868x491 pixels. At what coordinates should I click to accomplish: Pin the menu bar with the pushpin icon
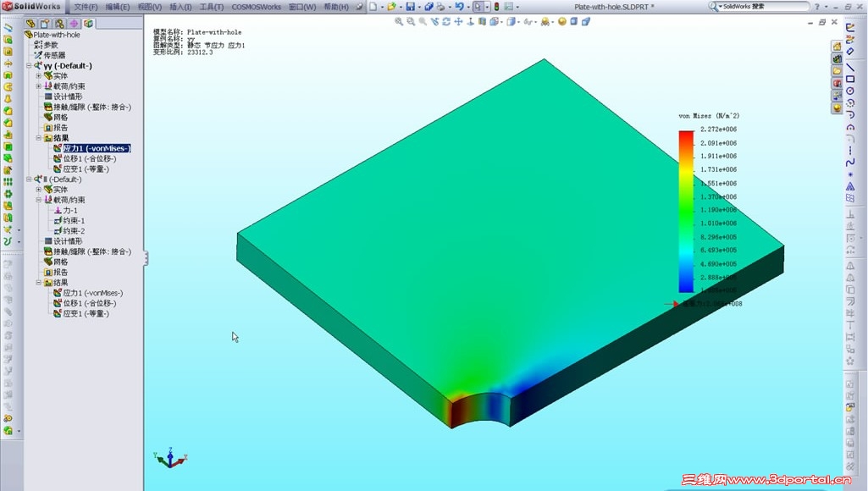tap(359, 7)
